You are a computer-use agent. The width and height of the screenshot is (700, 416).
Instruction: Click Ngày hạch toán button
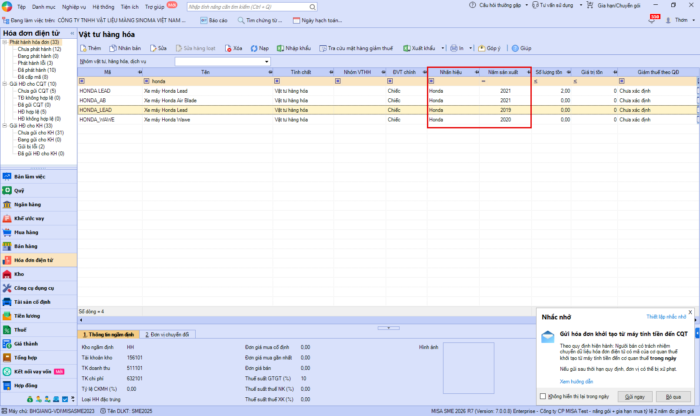(x=317, y=20)
